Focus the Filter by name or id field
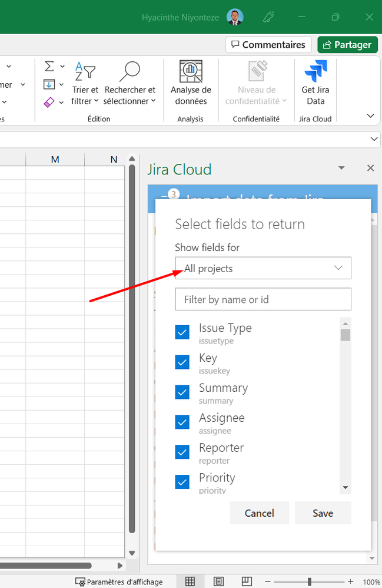 [x=263, y=299]
